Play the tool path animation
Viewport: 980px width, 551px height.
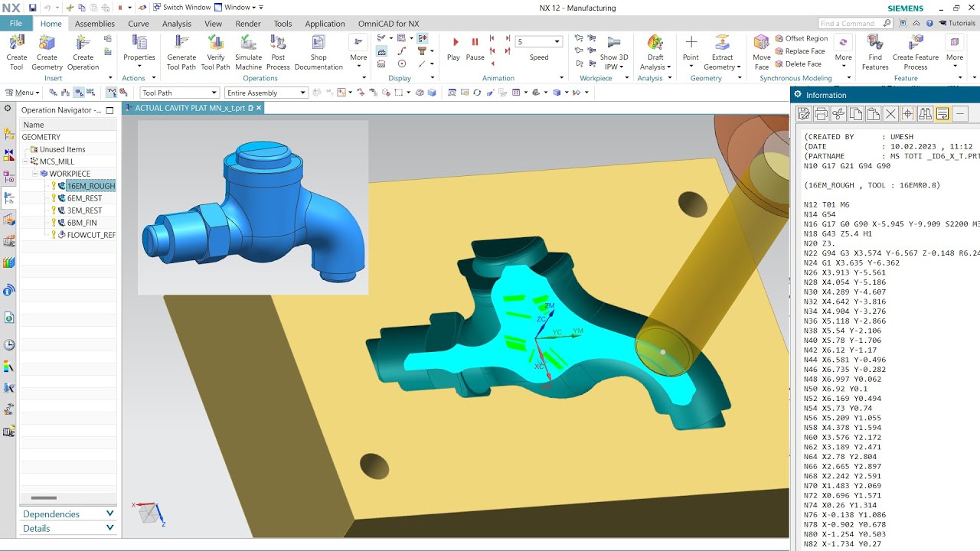point(453,47)
